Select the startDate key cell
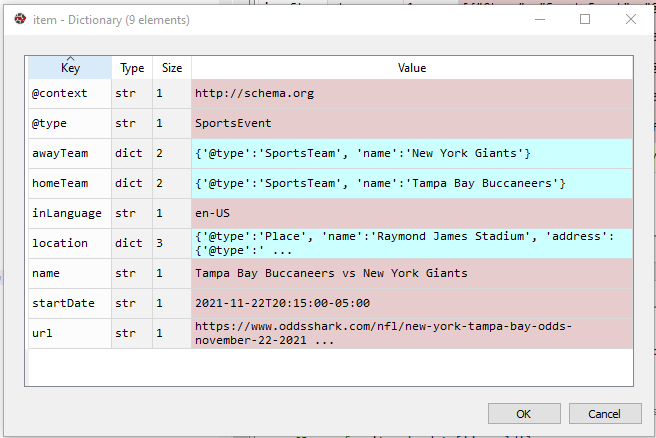This screenshot has width=656, height=438. click(x=70, y=304)
